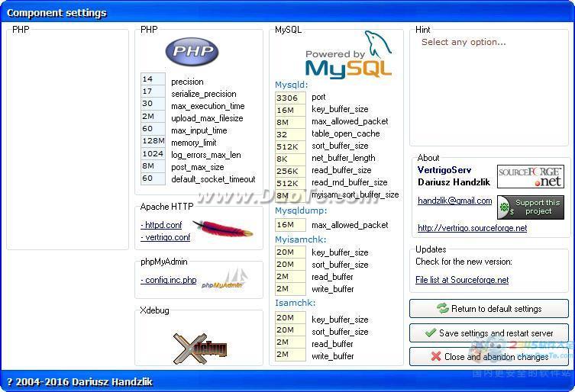Open the SourceForge.net badge

pyautogui.click(x=530, y=176)
